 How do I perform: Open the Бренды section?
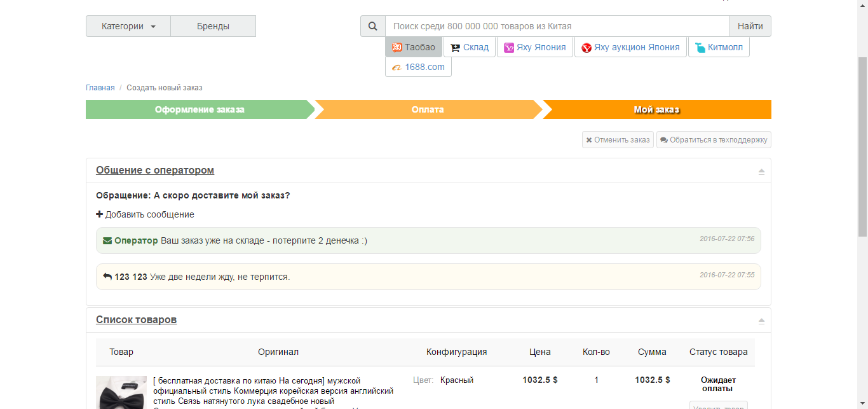click(x=213, y=26)
